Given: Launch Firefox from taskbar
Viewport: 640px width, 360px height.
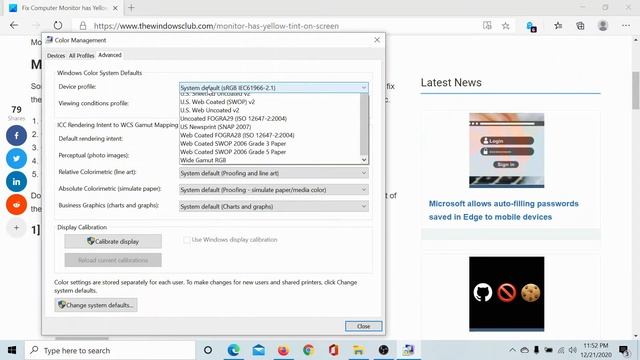Looking at the screenshot, I should click(x=283, y=350).
